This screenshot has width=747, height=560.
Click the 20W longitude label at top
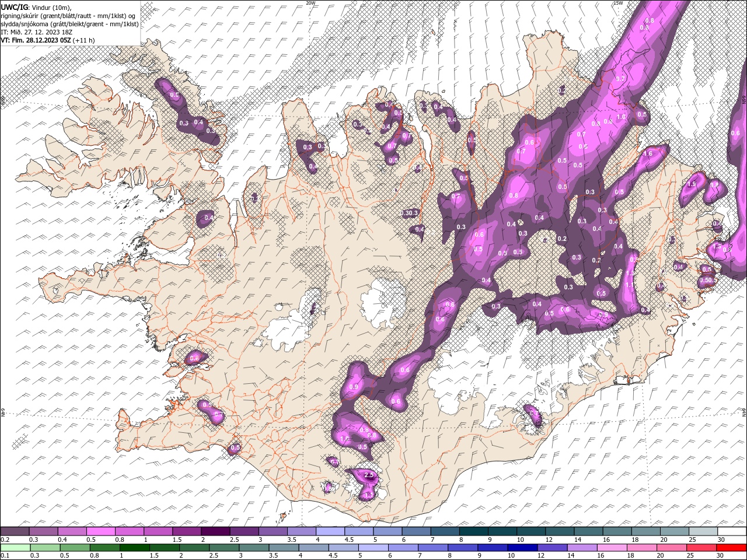[310, 2]
